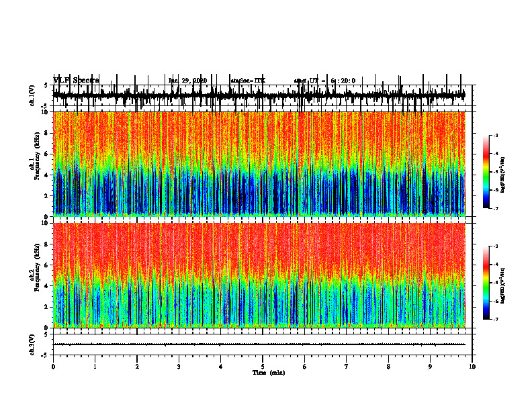Click the ch.1 colorbar log(PSD) label

(x=503, y=175)
